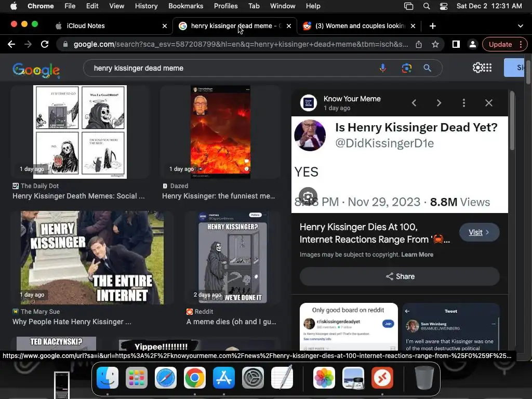Open the Profiles menu

[x=225, y=6]
